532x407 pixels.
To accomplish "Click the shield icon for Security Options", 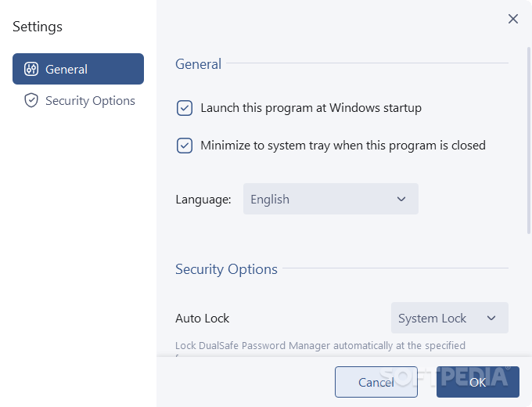I will click(x=31, y=100).
